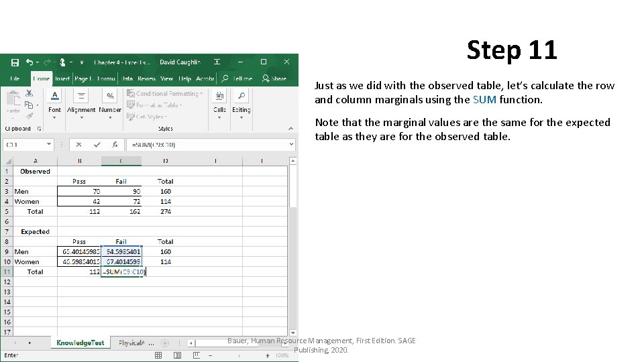Click the horizontal scrollbar left arrow
Screen dimensions: 644x362
[x=191, y=343]
